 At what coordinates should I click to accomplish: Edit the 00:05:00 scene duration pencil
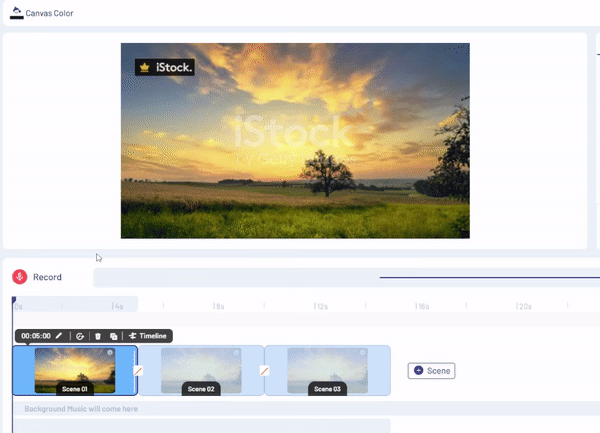pos(59,336)
